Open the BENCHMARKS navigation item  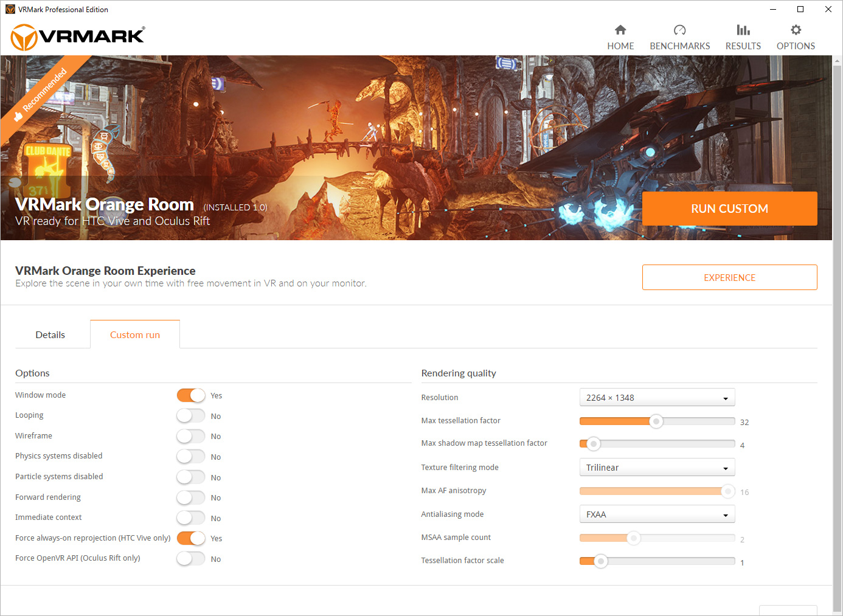point(680,46)
